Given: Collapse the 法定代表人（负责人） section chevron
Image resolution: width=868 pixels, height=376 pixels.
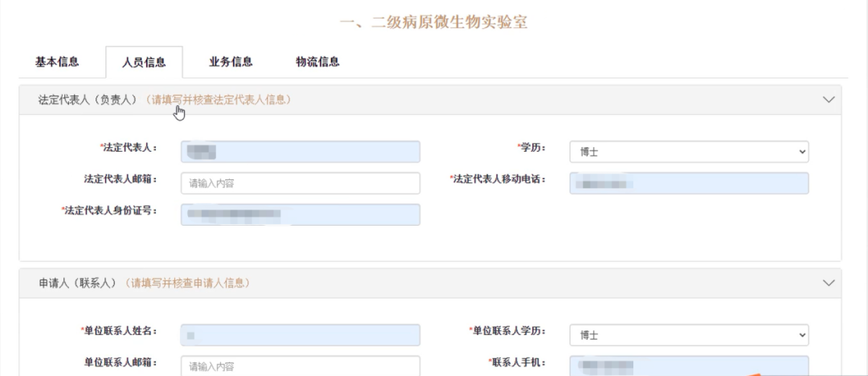Looking at the screenshot, I should point(829,100).
